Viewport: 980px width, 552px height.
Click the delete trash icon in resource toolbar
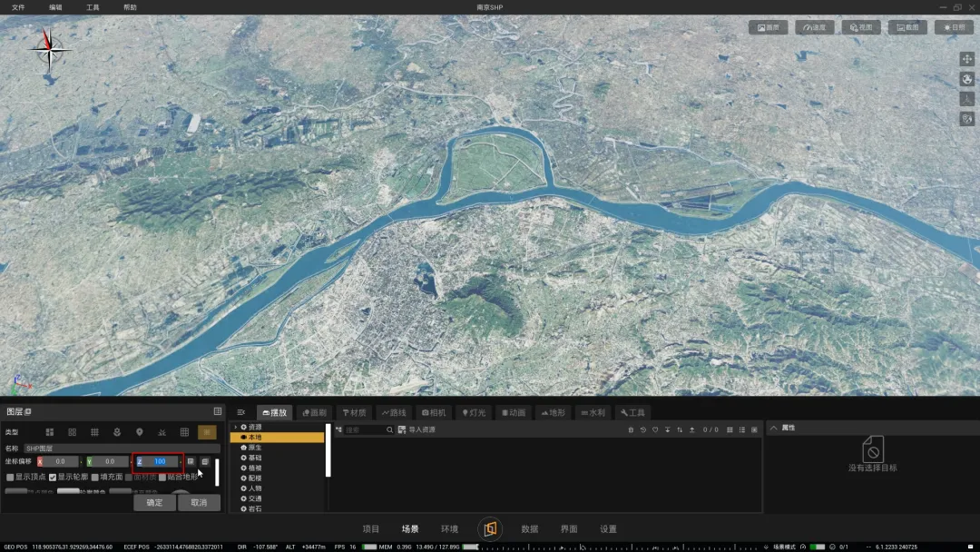[x=631, y=429]
